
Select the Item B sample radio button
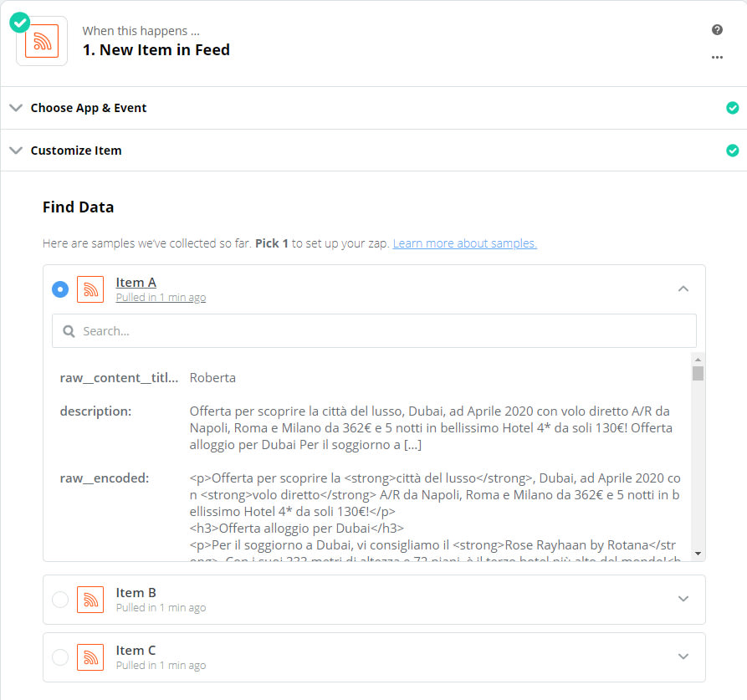coord(60,600)
